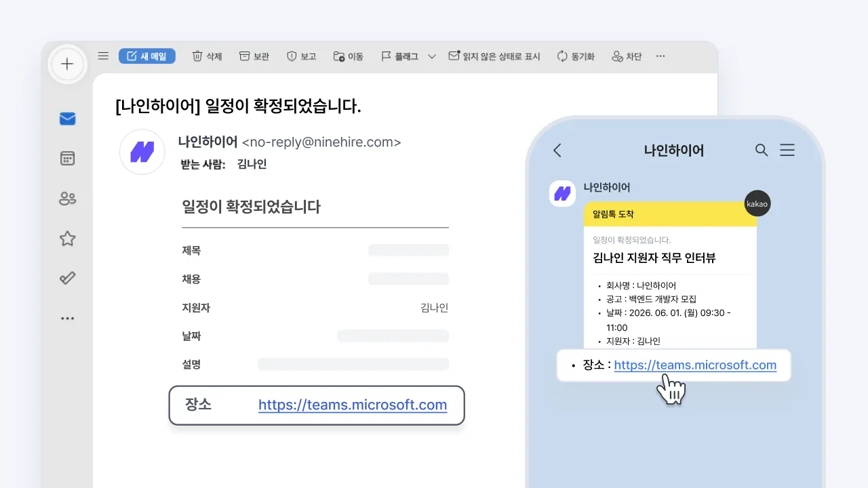Viewport: 868px width, 488px height.
Task: Click the 새 메일 new mail button
Action: (147, 56)
